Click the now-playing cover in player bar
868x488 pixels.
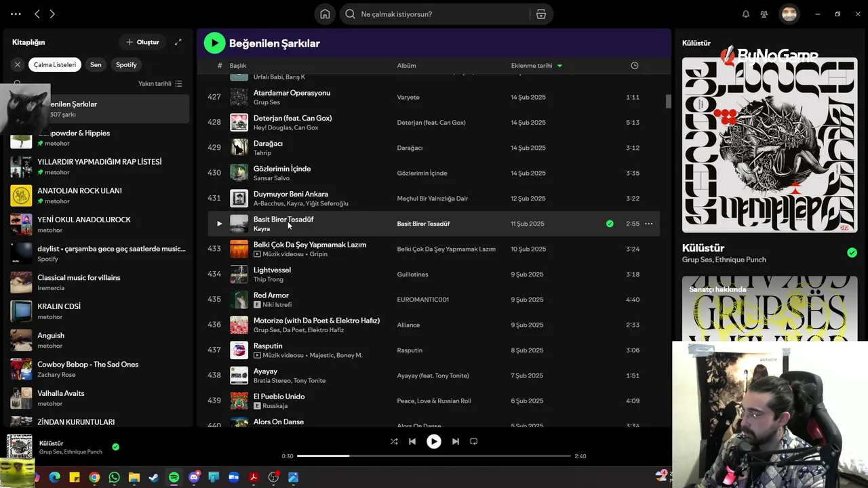tap(20, 447)
